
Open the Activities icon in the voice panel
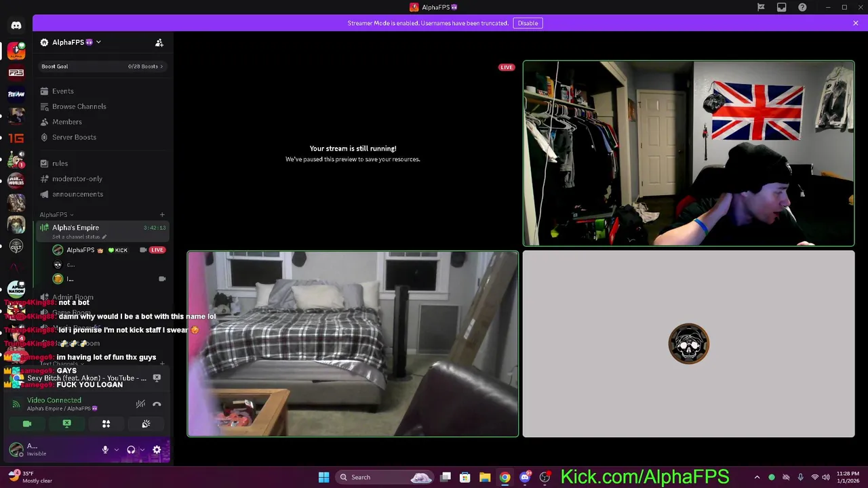(x=106, y=424)
